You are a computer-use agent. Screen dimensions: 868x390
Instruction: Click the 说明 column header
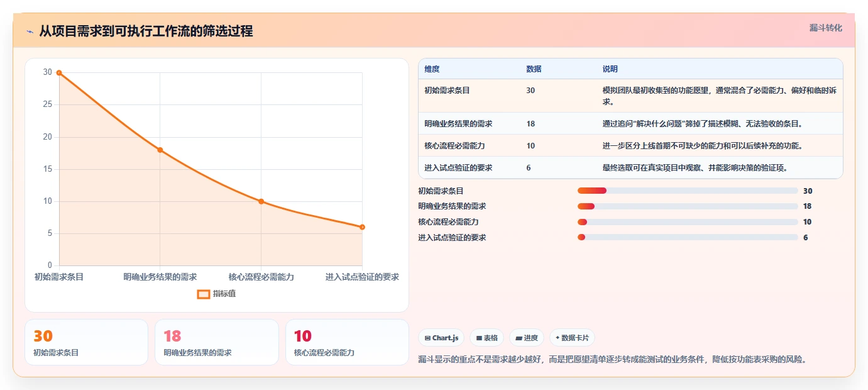(610, 69)
